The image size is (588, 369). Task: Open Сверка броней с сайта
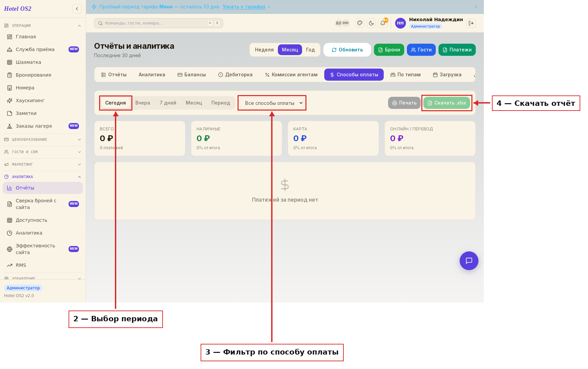[43, 204]
